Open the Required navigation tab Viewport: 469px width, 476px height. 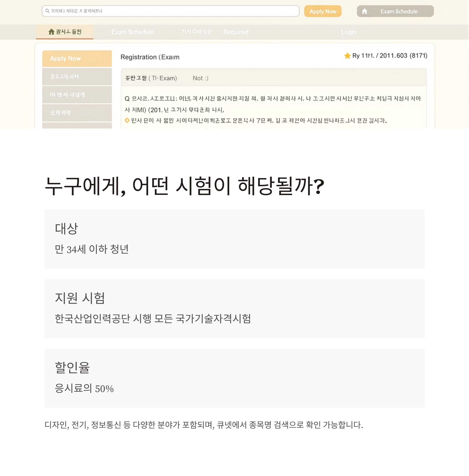coord(236,32)
